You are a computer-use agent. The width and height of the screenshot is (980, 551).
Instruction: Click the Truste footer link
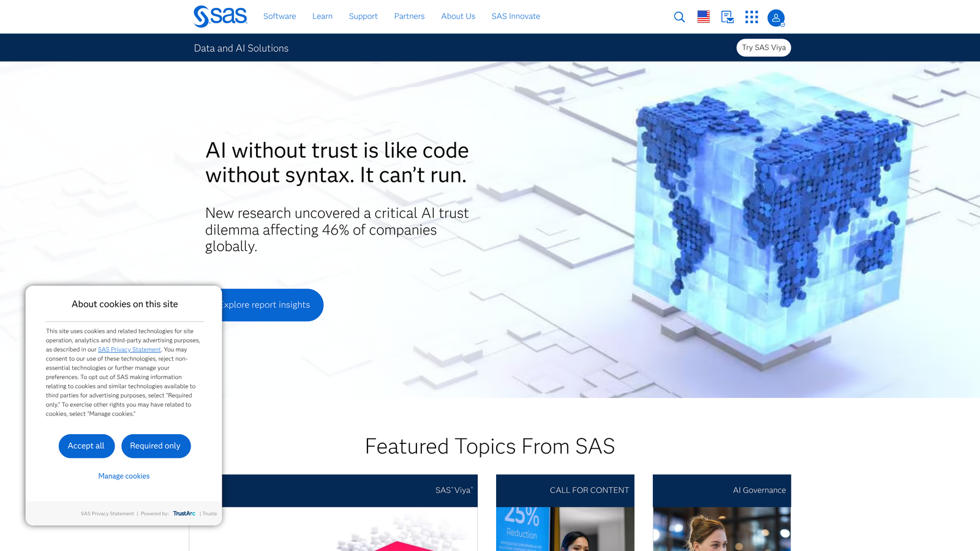coord(209,514)
